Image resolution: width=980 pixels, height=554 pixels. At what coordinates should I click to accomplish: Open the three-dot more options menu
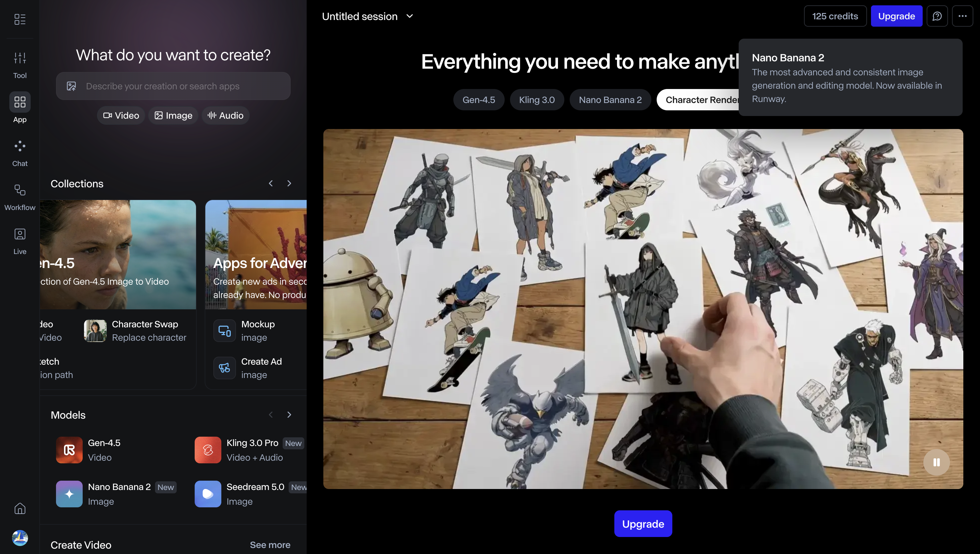tap(962, 16)
